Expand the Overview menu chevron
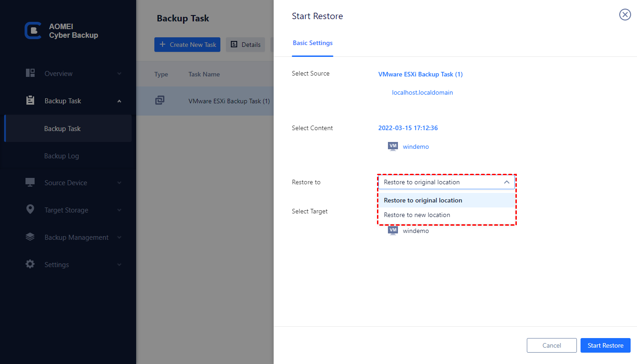This screenshot has width=637, height=364. [119, 74]
